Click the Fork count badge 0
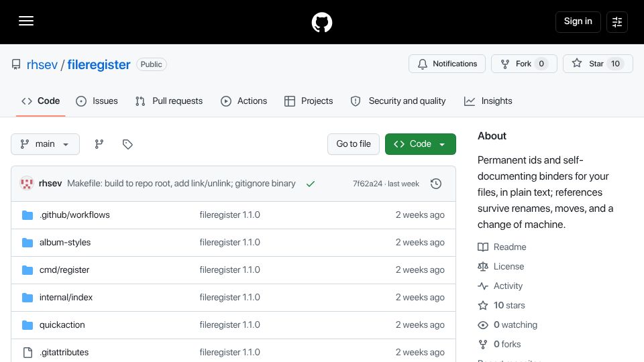The image size is (644, 362). click(x=541, y=64)
